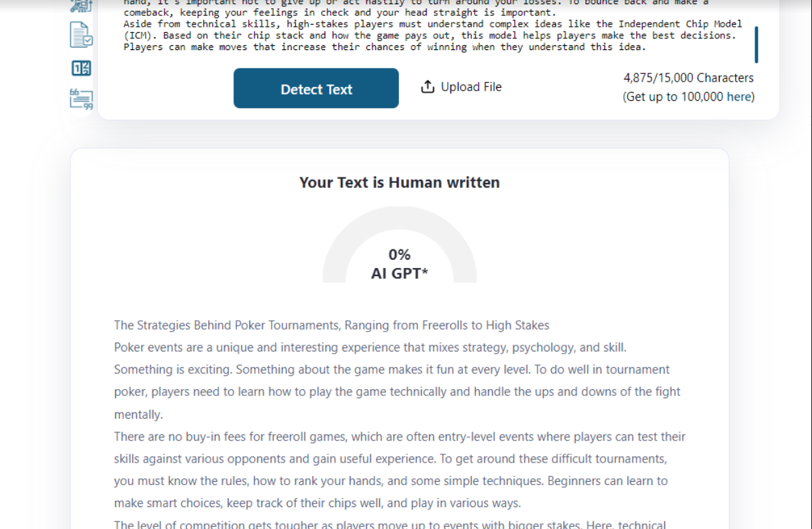This screenshot has height=529, width=812.
Task: Click the 0% AI GPT gauge reading
Action: [399, 264]
